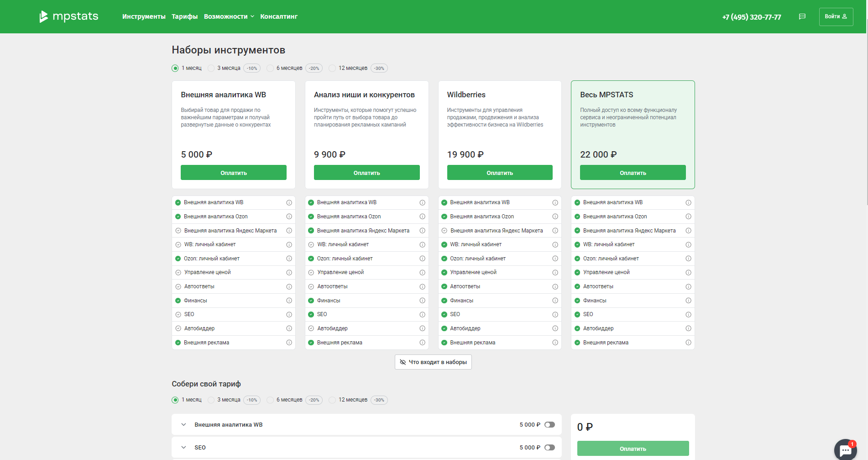Info icon for Внешняя аналитика Ozon in first plan
Viewport: 868px width, 460px height.
pos(289,217)
